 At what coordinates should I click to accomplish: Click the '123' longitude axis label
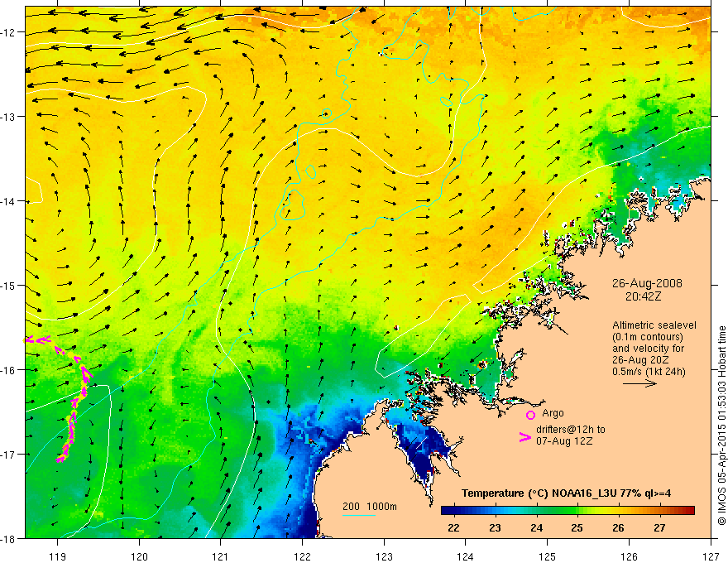tap(384, 556)
